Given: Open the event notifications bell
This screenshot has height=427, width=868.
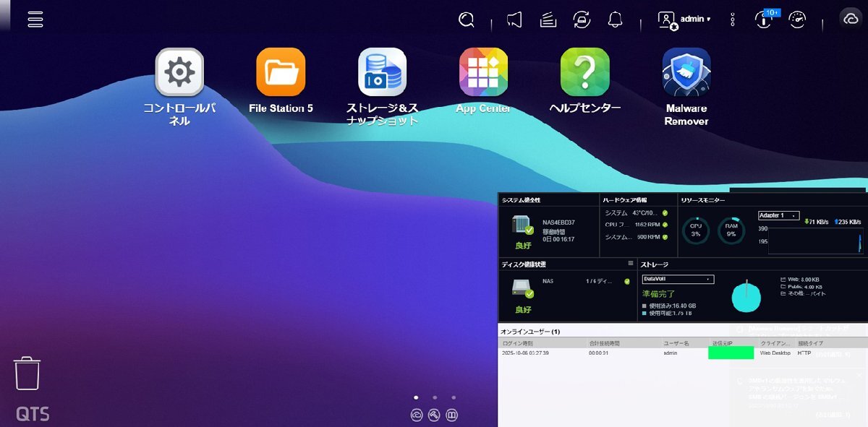Looking at the screenshot, I should tap(616, 20).
